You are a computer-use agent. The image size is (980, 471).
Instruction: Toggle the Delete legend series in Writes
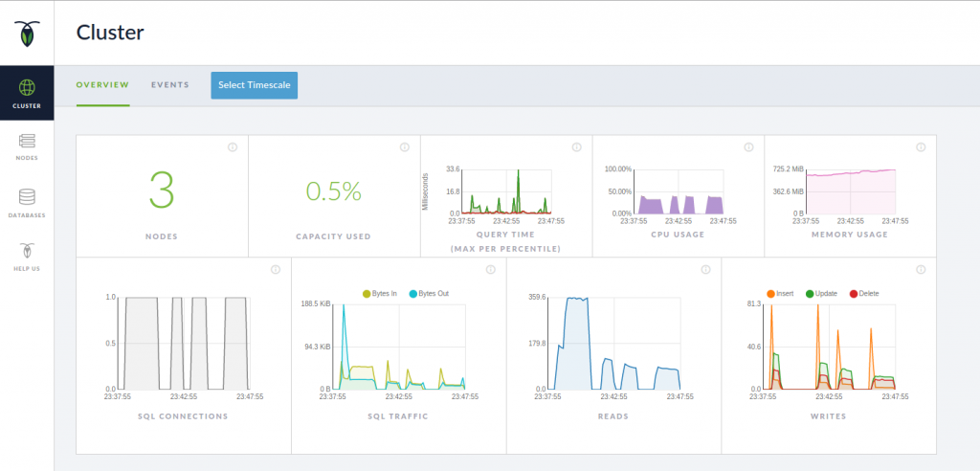click(864, 293)
